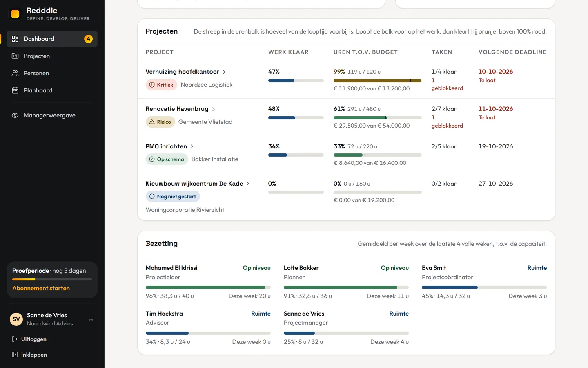This screenshot has width=588, height=368.
Task: Open Verhuizing hoofdkantoor via its chevron
Action: (x=224, y=72)
